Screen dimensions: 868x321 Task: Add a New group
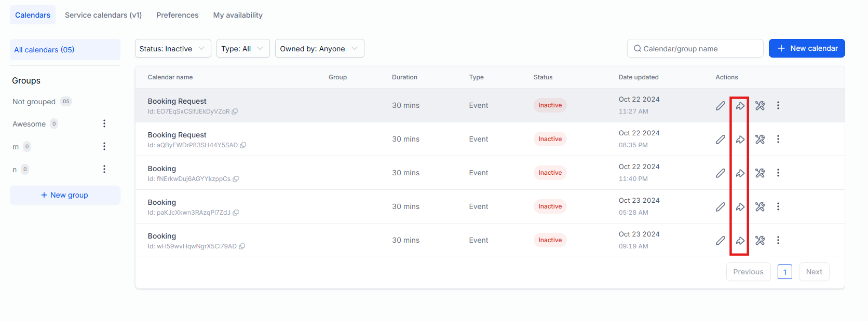[x=65, y=195]
